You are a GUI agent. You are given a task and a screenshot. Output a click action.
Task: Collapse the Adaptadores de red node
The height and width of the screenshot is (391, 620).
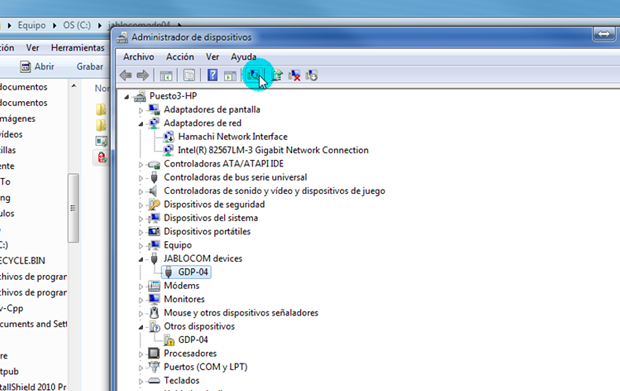[141, 124]
